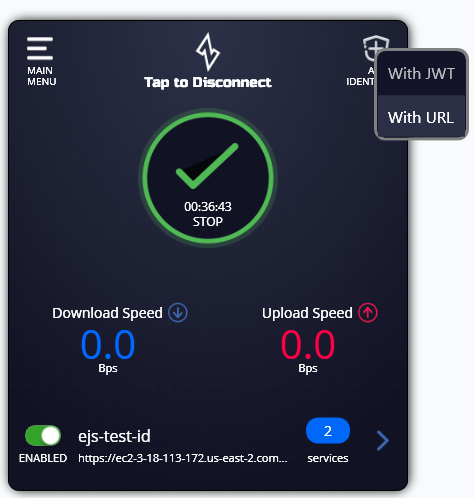Click the download speed arrow icon
475x498 pixels.
pyautogui.click(x=178, y=313)
